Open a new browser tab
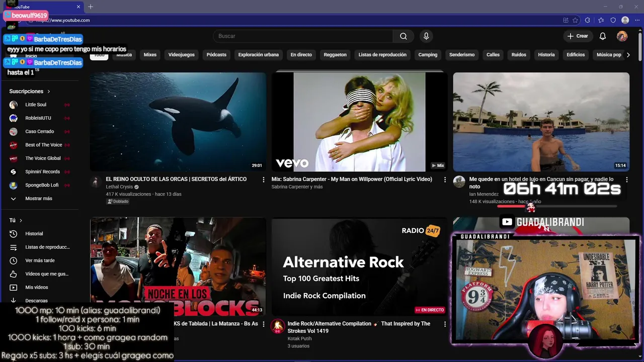 pos(91,7)
